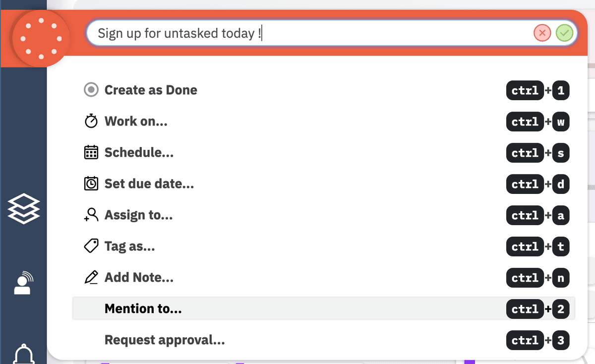Click the Set due date... label
Screen dimensions: 595x364
149,184
